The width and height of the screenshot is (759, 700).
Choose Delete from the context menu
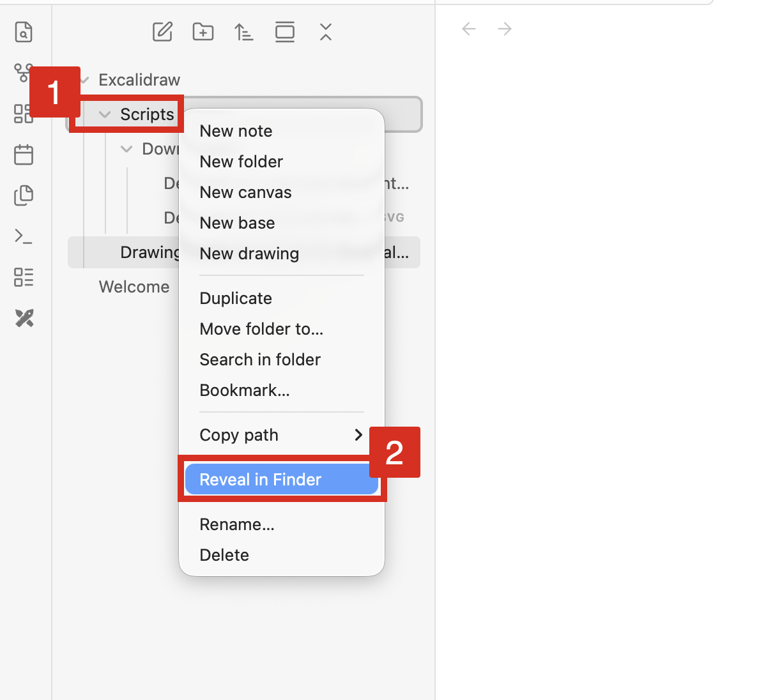point(224,555)
